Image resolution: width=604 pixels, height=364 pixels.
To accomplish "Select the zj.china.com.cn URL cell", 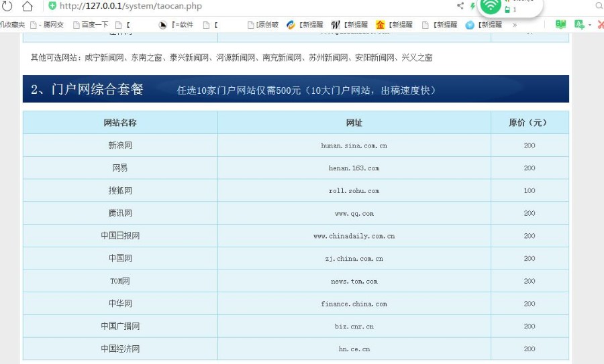I will [x=354, y=258].
